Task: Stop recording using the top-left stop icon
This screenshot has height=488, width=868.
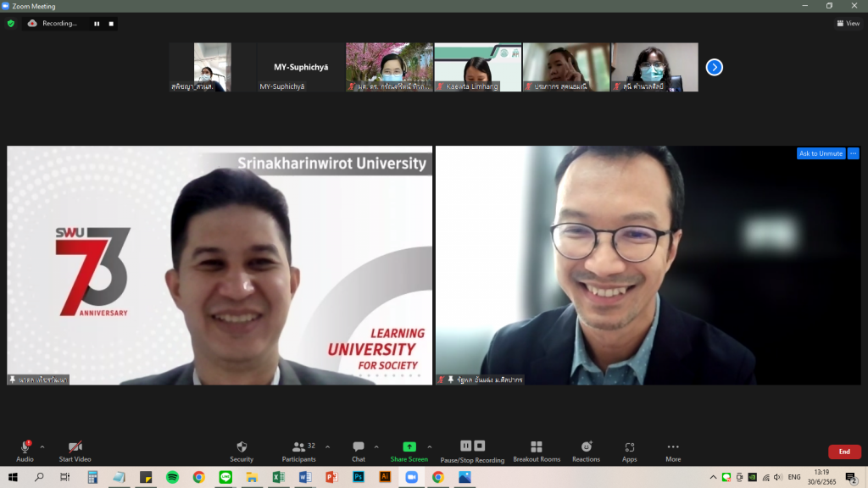Action: pyautogui.click(x=111, y=24)
